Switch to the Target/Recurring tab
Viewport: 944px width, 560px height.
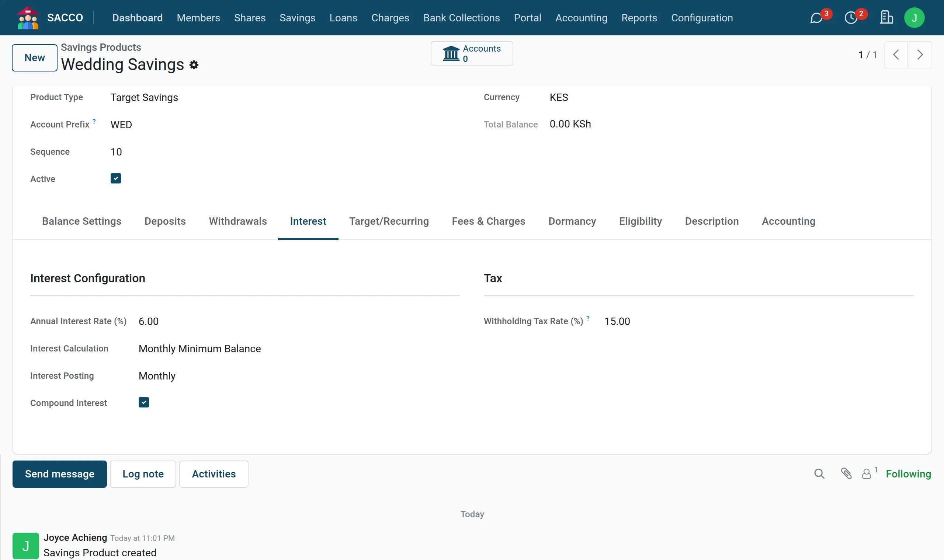pyautogui.click(x=389, y=221)
